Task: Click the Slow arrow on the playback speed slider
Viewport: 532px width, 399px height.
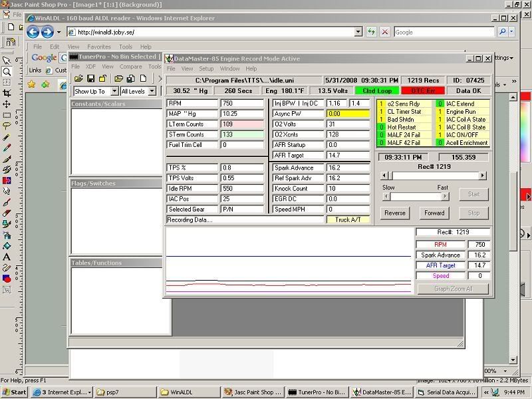Action: 386,196
